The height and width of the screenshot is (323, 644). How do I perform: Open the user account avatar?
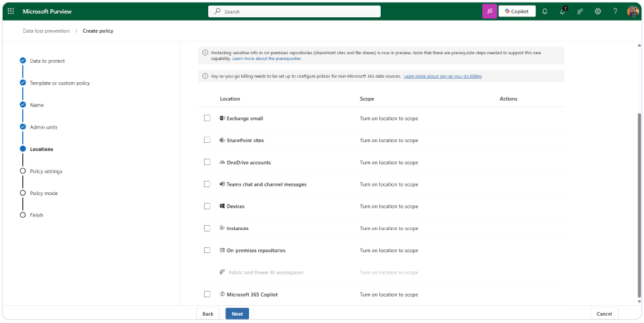[633, 11]
